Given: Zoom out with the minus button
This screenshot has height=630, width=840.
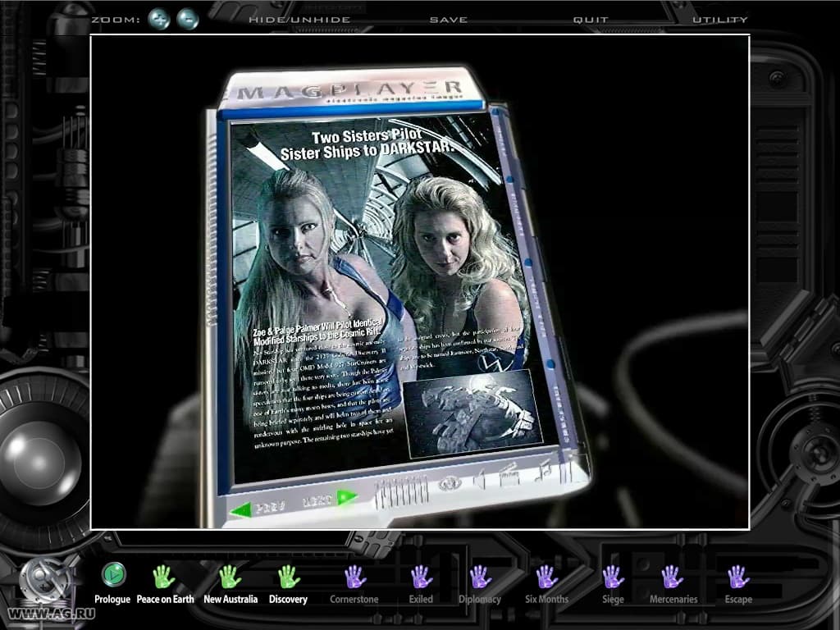Looking at the screenshot, I should click(x=188, y=20).
